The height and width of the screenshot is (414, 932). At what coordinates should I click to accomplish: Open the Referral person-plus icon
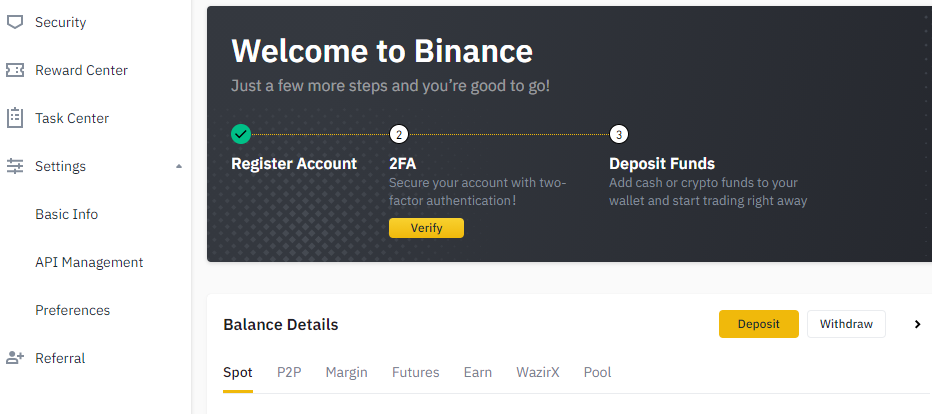click(x=14, y=358)
